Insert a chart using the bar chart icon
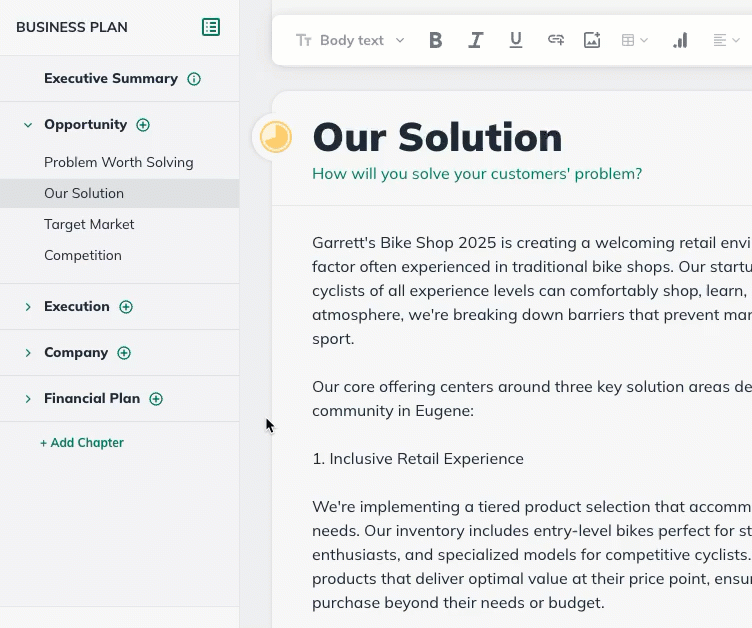 (680, 40)
